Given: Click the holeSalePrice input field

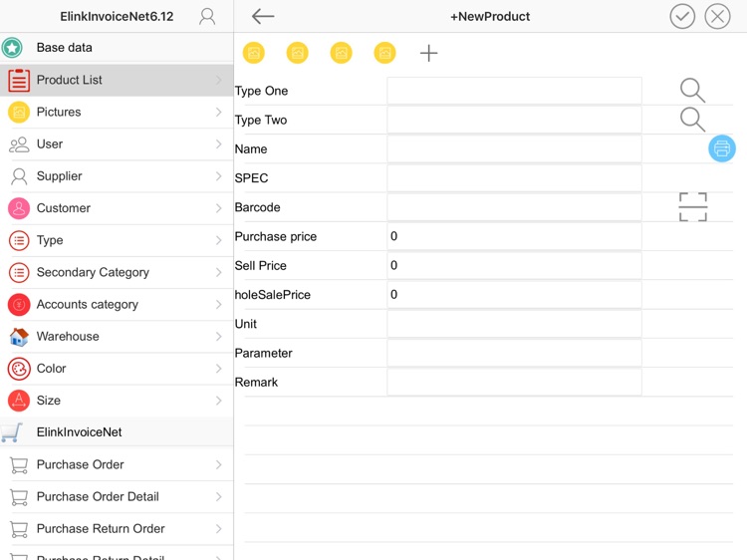Looking at the screenshot, I should click(x=514, y=295).
